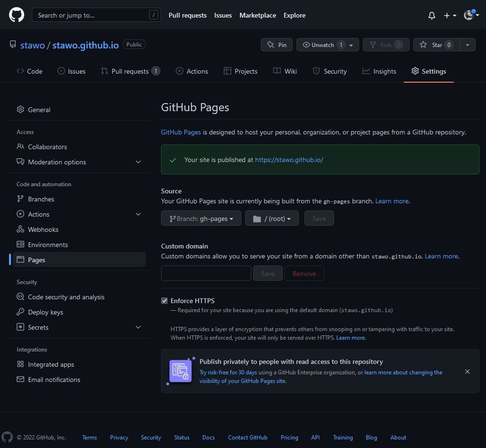Click the Environments sidebar icon
Screen dimensions: 486x448
pyautogui.click(x=20, y=245)
